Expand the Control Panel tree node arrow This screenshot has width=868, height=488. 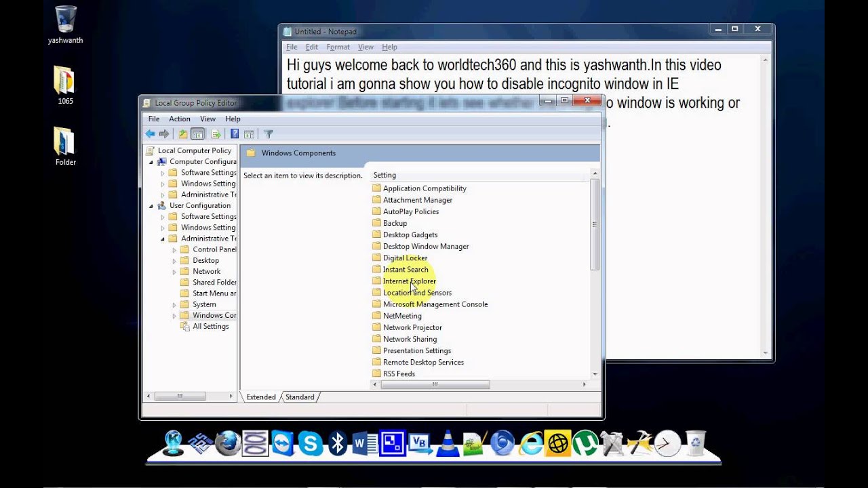tap(174, 250)
